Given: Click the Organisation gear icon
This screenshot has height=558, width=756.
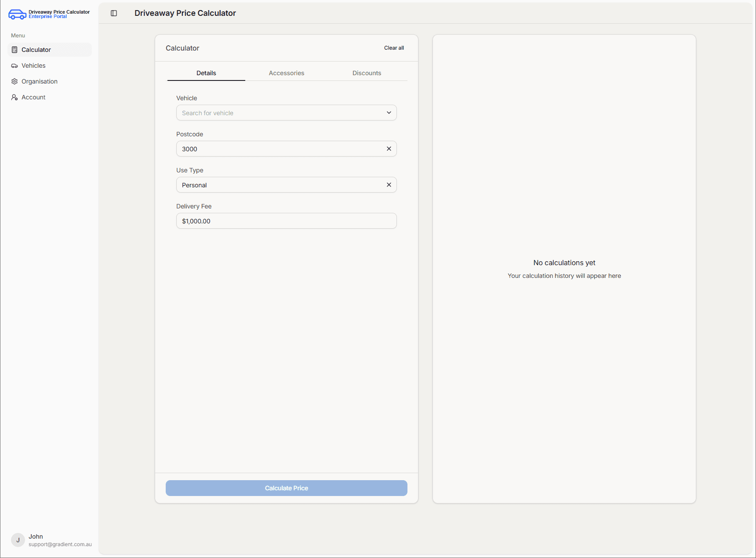Looking at the screenshot, I should [x=15, y=81].
